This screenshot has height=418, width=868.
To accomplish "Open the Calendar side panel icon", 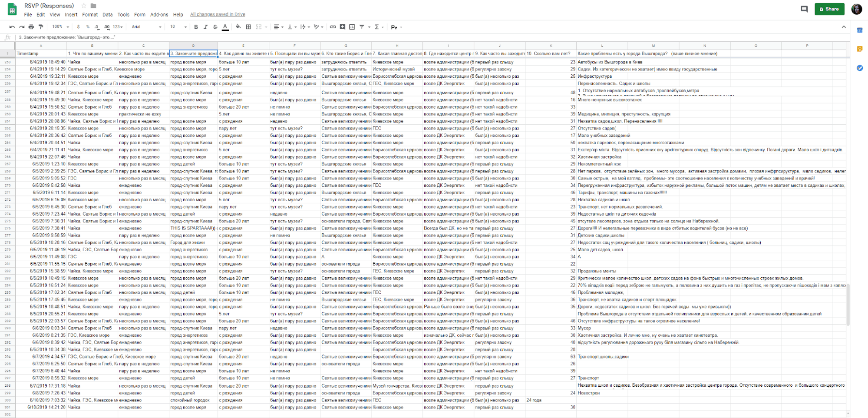I will click(859, 30).
